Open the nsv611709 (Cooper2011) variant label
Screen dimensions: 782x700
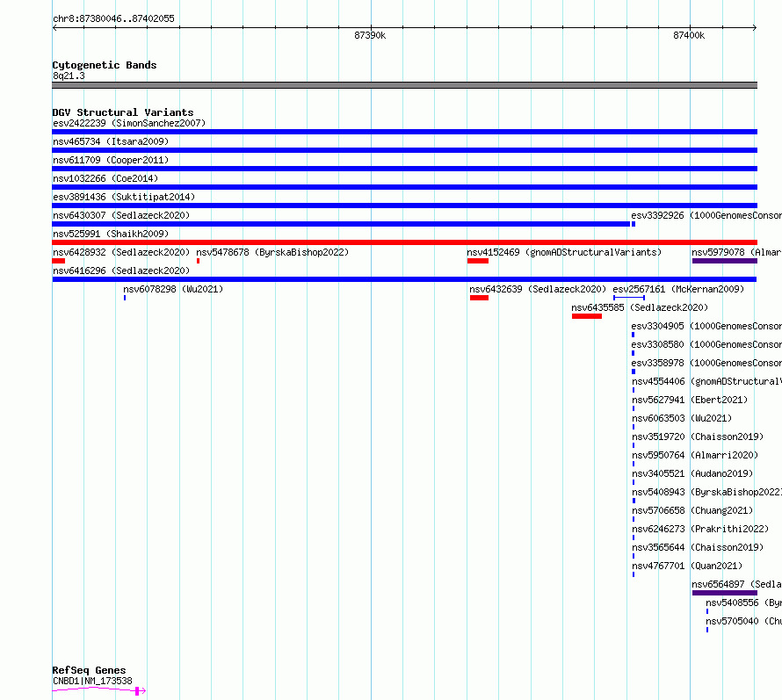(111, 160)
